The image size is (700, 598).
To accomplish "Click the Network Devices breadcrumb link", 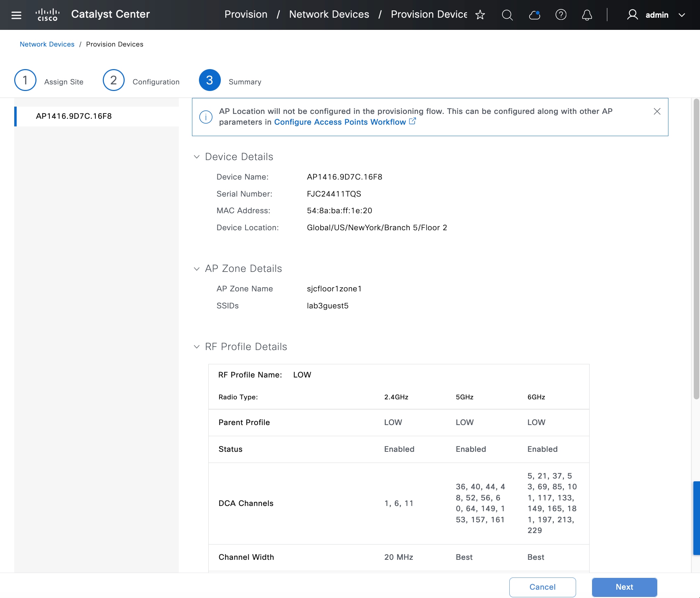I will coord(47,44).
